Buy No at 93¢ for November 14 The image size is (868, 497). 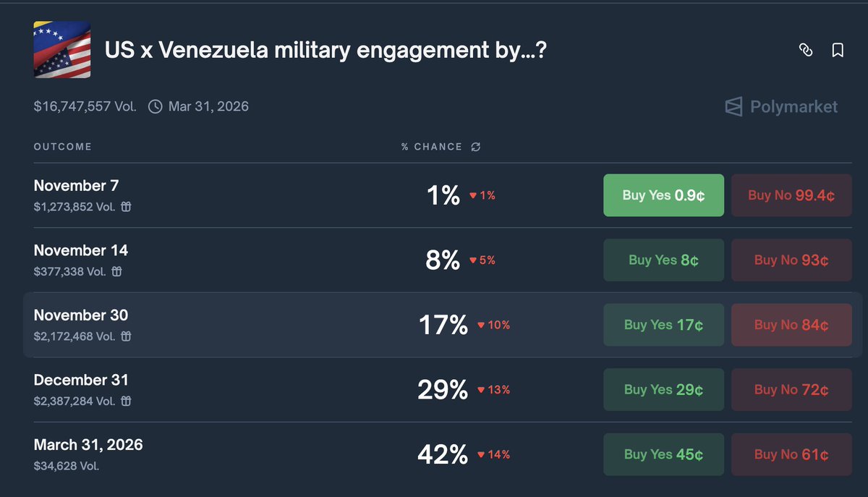791,260
